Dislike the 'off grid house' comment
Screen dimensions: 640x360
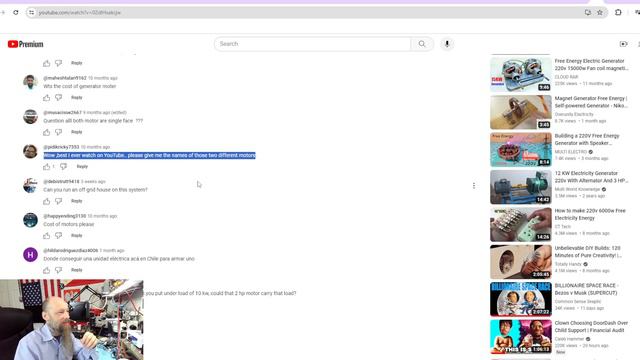[x=59, y=201]
